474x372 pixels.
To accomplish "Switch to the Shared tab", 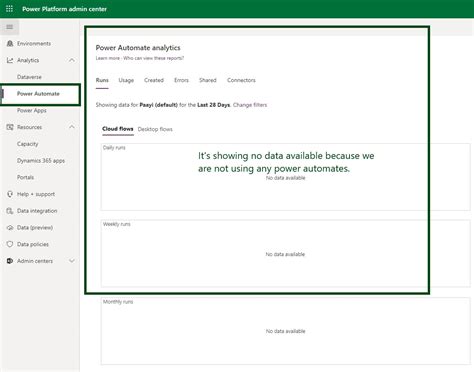I will [208, 80].
